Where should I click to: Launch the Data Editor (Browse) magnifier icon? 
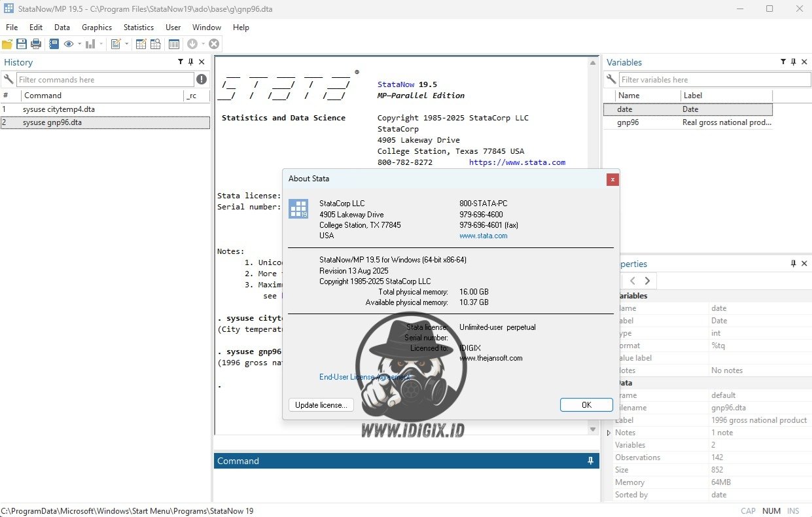156,44
